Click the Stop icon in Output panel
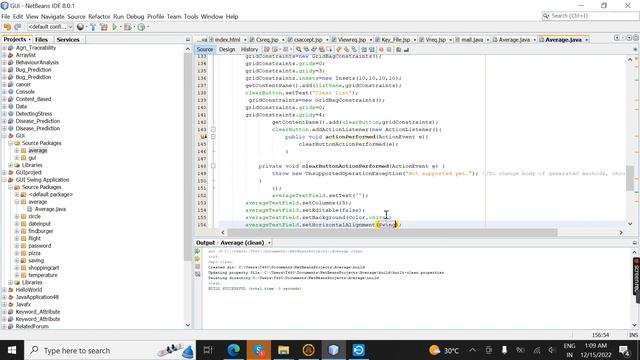The width and height of the screenshot is (640, 360). tap(198, 267)
